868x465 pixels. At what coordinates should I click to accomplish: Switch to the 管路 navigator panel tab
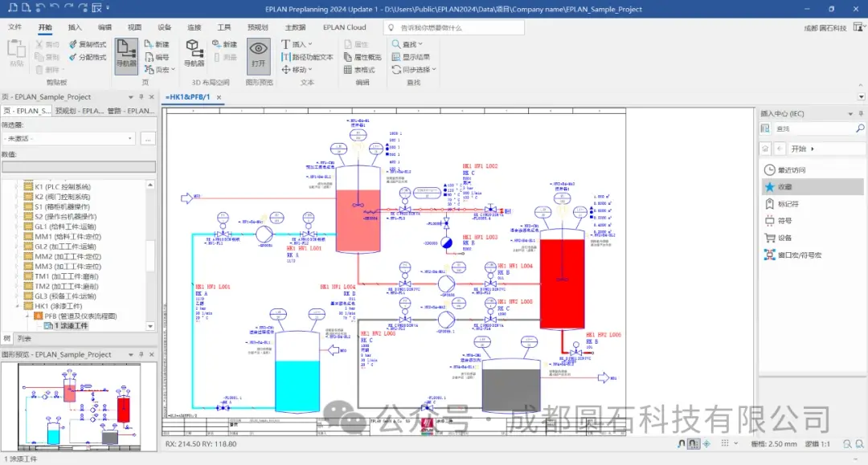131,111
